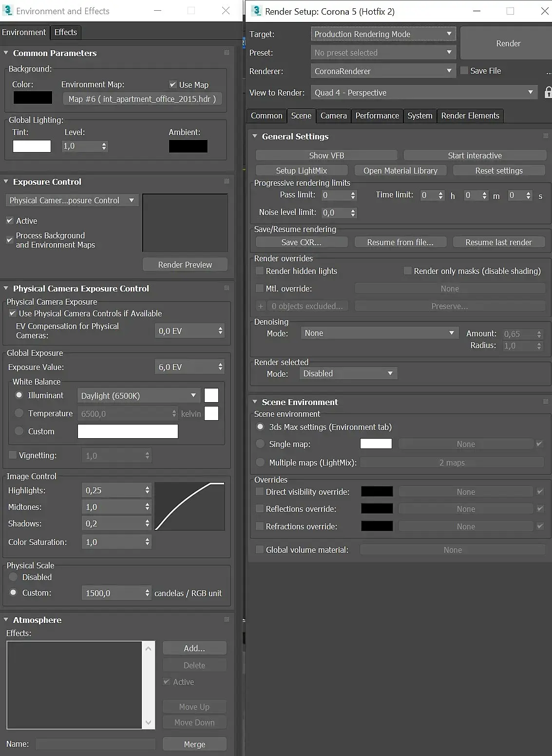This screenshot has height=756, width=552.
Task: Toggle Process Background and Environment Maps checkbox
Action: 9,240
